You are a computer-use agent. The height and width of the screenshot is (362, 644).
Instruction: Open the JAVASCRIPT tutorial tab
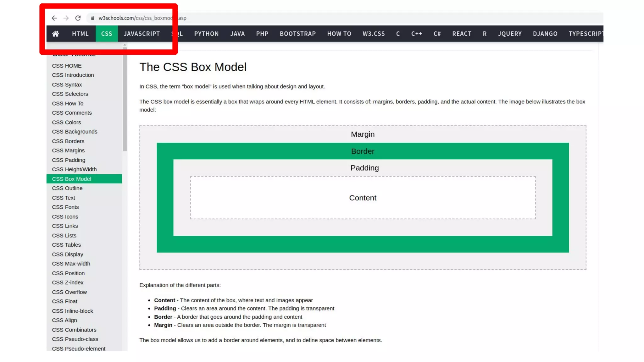coord(142,34)
